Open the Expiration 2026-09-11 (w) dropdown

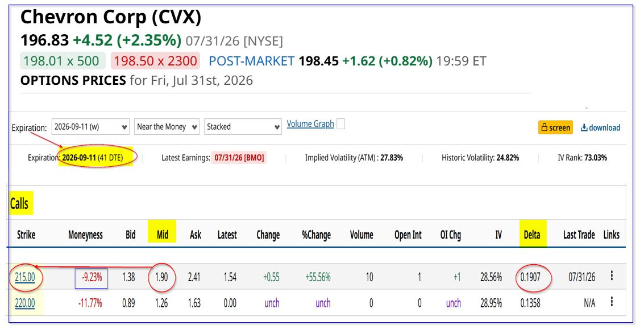pyautogui.click(x=90, y=127)
